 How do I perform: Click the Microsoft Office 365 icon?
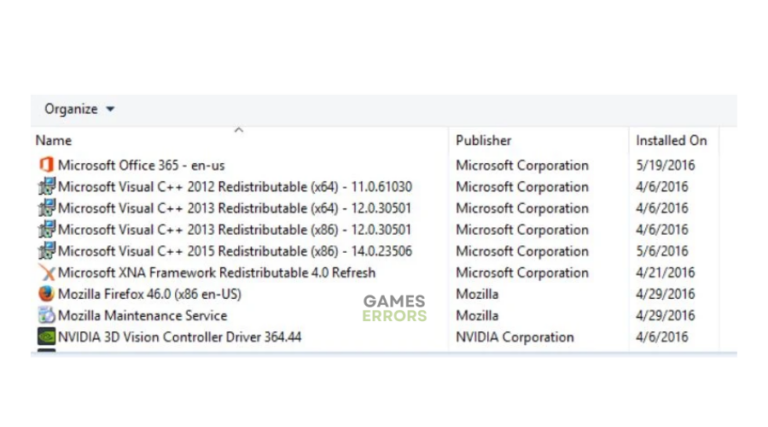46,165
